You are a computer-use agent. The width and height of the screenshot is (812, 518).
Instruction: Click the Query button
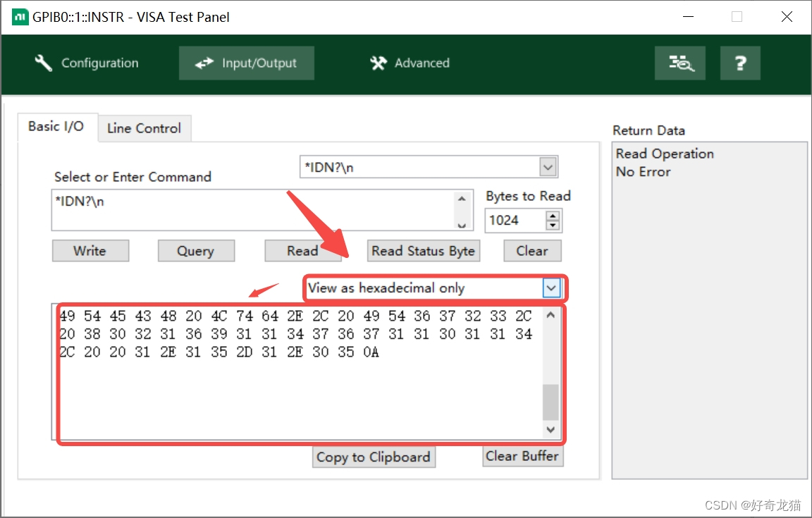tap(196, 251)
